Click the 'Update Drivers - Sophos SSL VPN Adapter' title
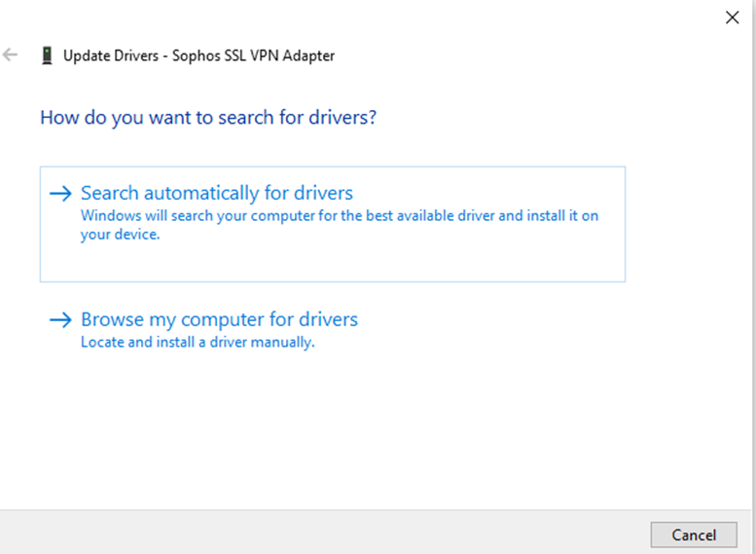 click(x=198, y=55)
